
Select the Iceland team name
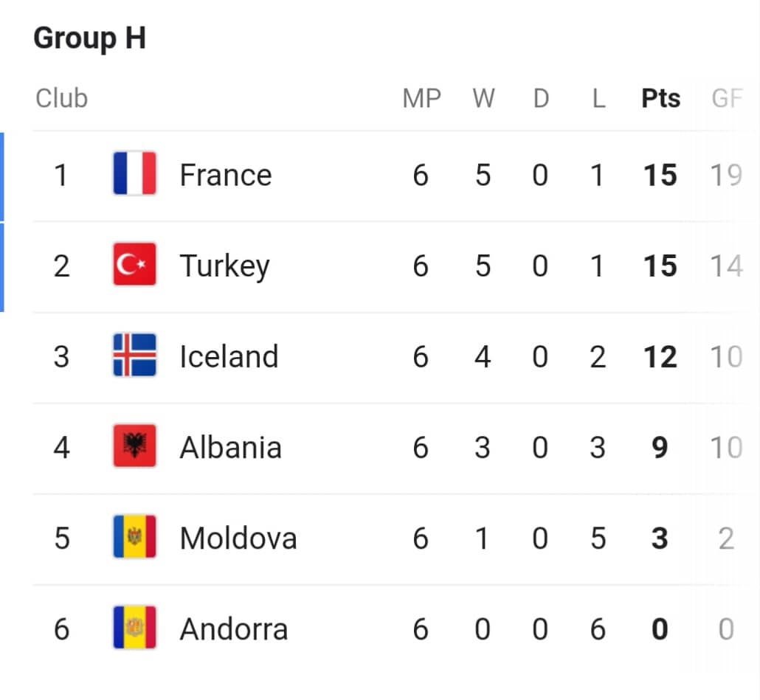(x=229, y=356)
